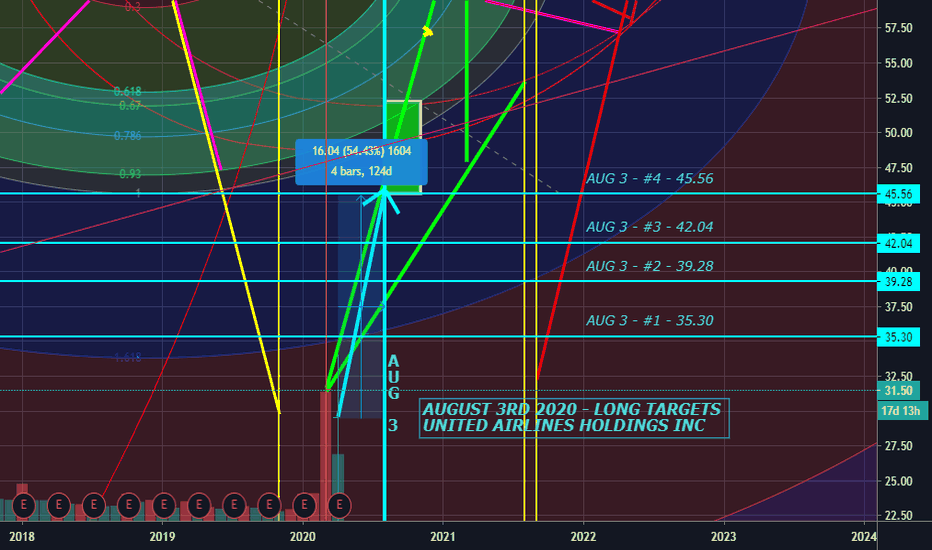Select the 'AUG 3 - #4 - 45.56' annotation
Viewport: 932px width, 550px height.
click(x=650, y=178)
